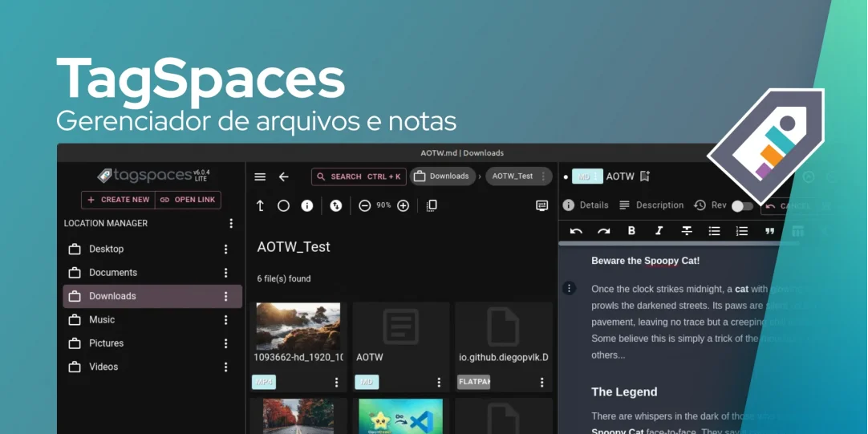868x434 pixels.
Task: Redo the last edit in editor
Action: tap(604, 231)
